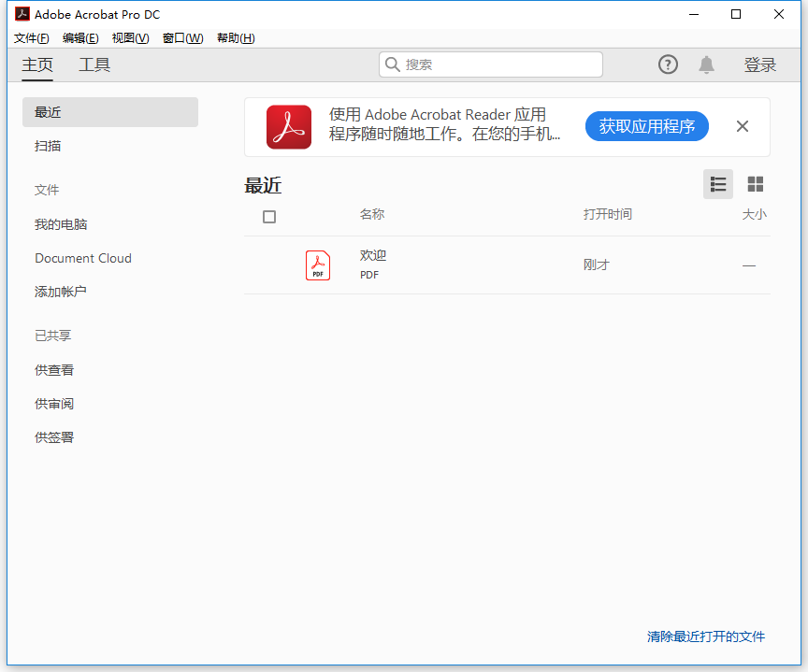Open the 窗口(W) menu
This screenshot has width=808, height=672.
[x=183, y=38]
